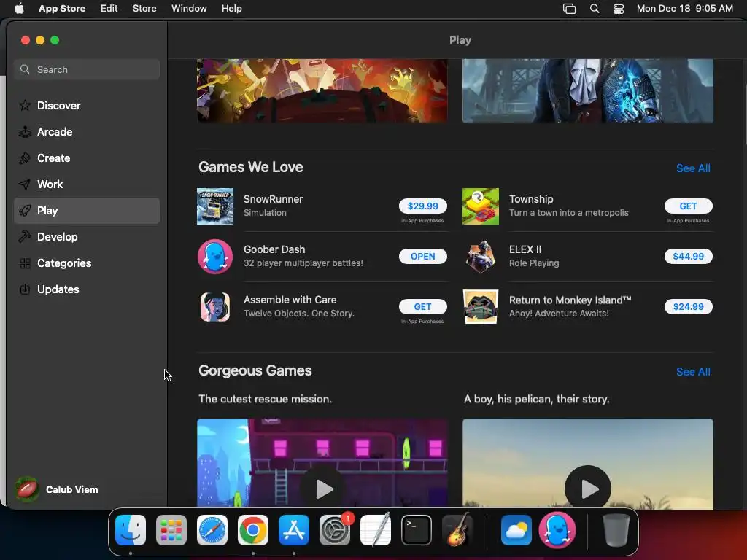Open Terminal from the Dock

417,530
